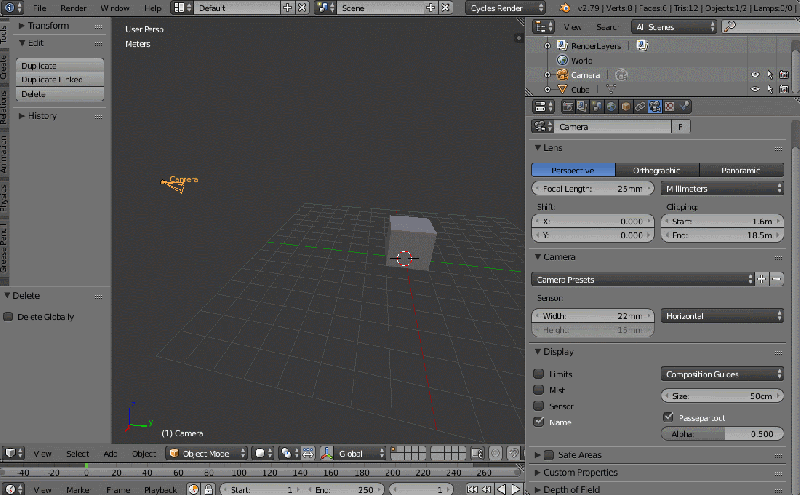Open the Texture properties tab icon
This screenshot has height=495, width=800.
click(x=670, y=107)
